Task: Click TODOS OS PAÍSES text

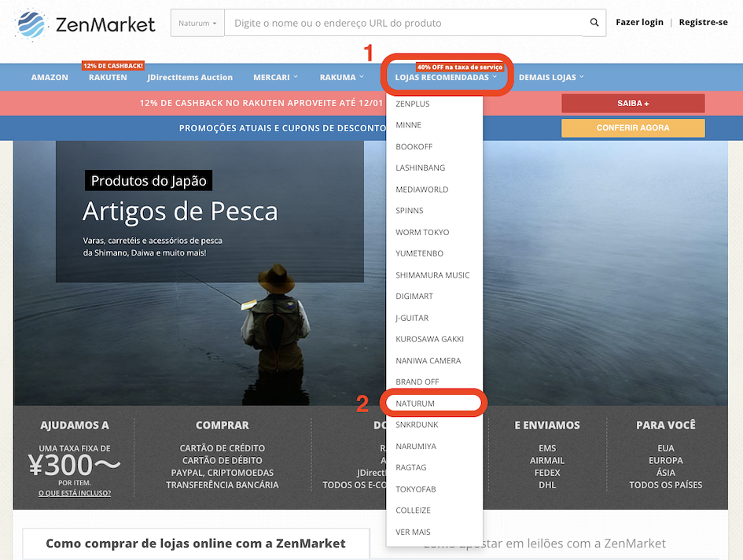Action: (666, 485)
